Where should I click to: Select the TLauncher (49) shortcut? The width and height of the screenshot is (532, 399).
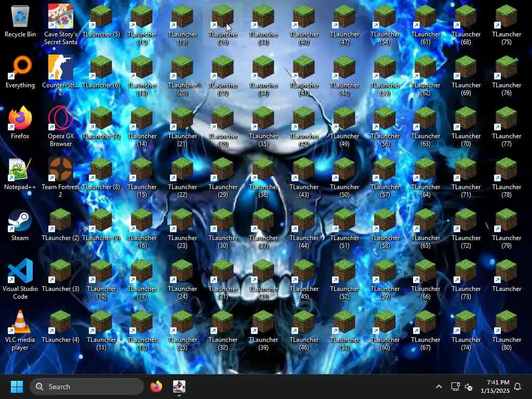click(344, 126)
